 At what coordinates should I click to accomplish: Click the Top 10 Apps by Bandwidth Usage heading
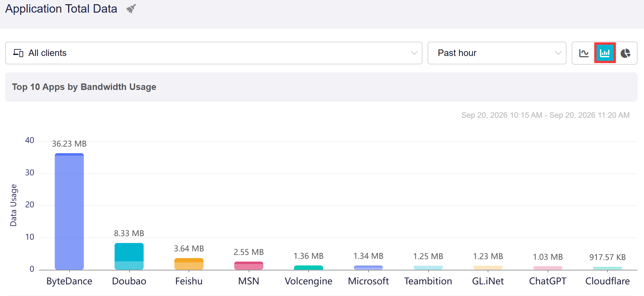point(84,87)
